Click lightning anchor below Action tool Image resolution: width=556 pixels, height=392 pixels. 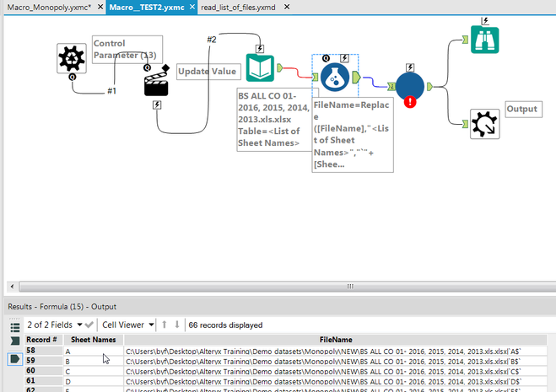[157, 105]
